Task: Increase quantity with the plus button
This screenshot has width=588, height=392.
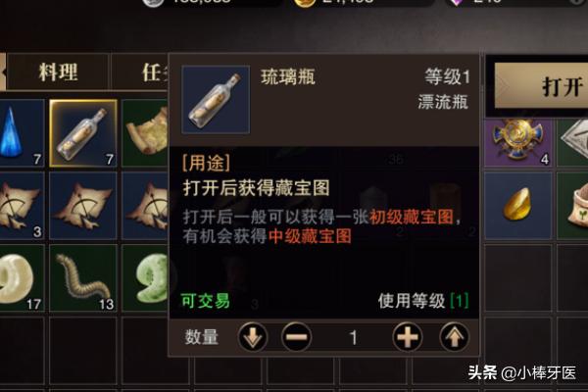Action: 408,337
